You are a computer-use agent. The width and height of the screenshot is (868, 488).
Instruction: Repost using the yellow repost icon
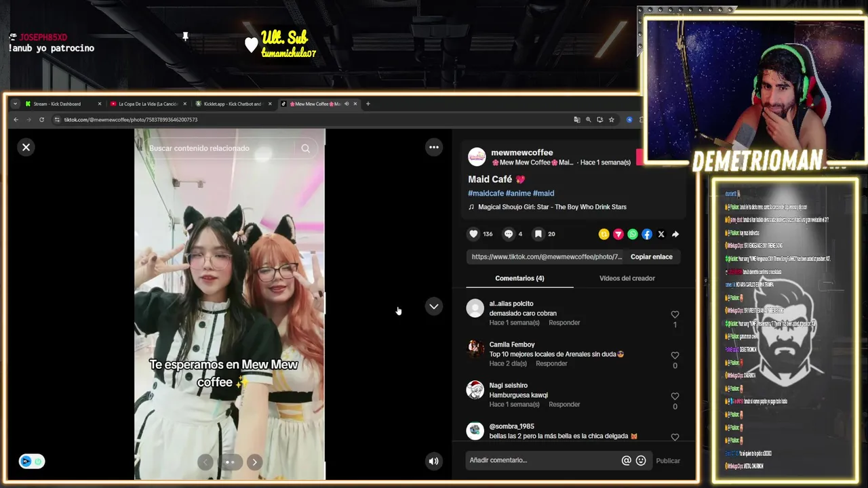coord(604,235)
